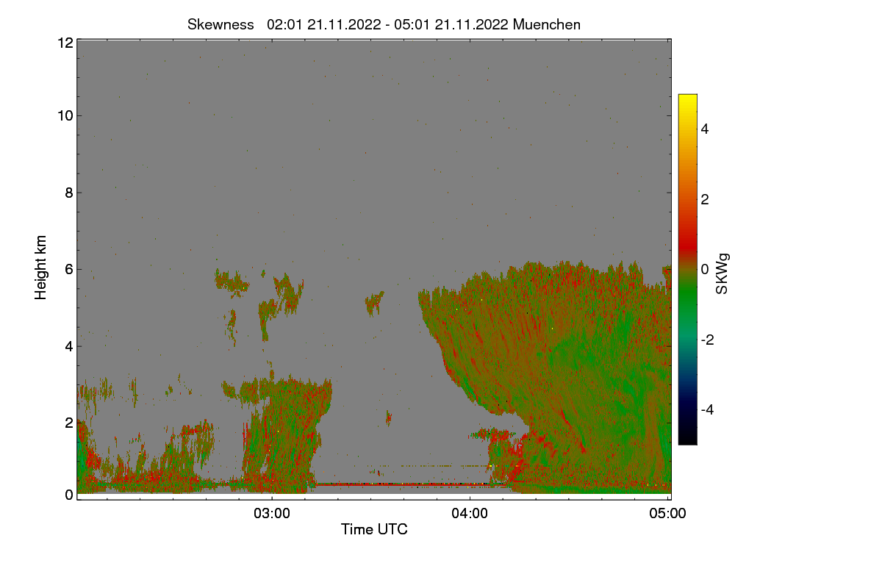This screenshot has width=882, height=588.
Task: Click the '04:00' time tick label
Action: 470,514
